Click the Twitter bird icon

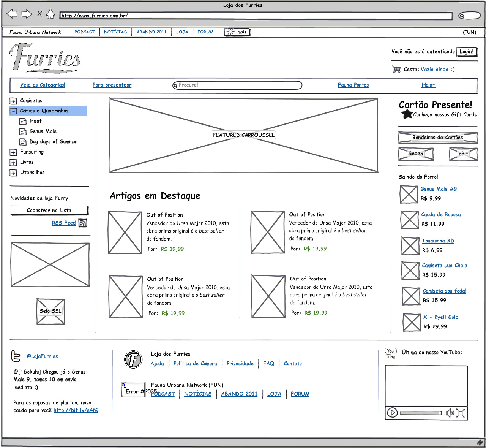coord(16,356)
